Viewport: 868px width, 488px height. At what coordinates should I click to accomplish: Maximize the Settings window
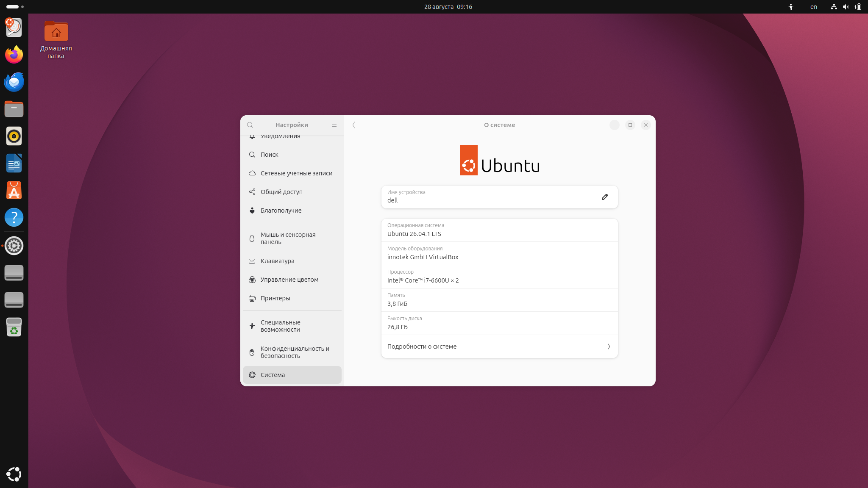pyautogui.click(x=630, y=125)
